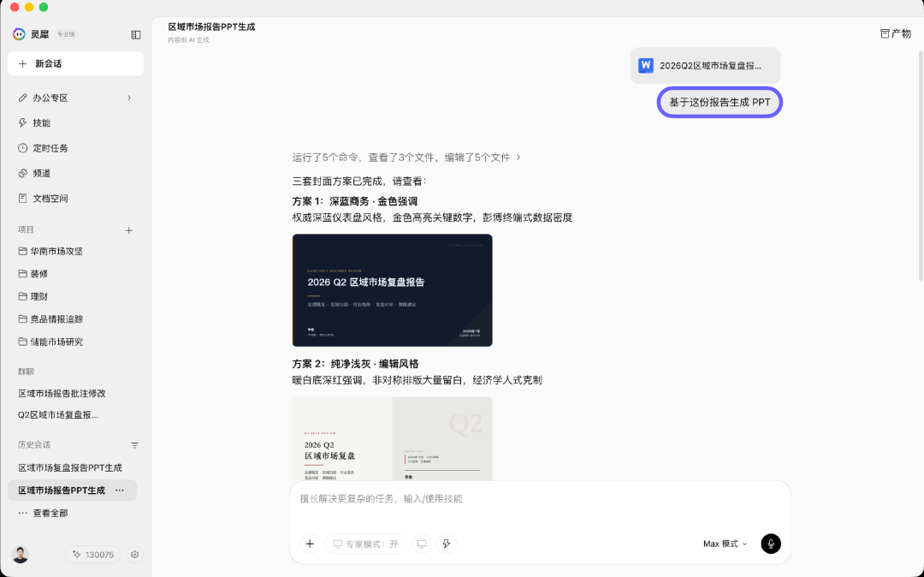The image size is (924, 577).
Task: Select message 基于这份报告生成 PPT
Action: point(720,103)
